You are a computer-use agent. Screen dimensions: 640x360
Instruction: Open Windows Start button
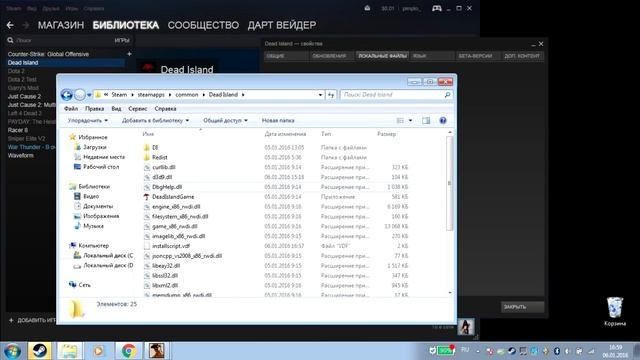(12, 351)
